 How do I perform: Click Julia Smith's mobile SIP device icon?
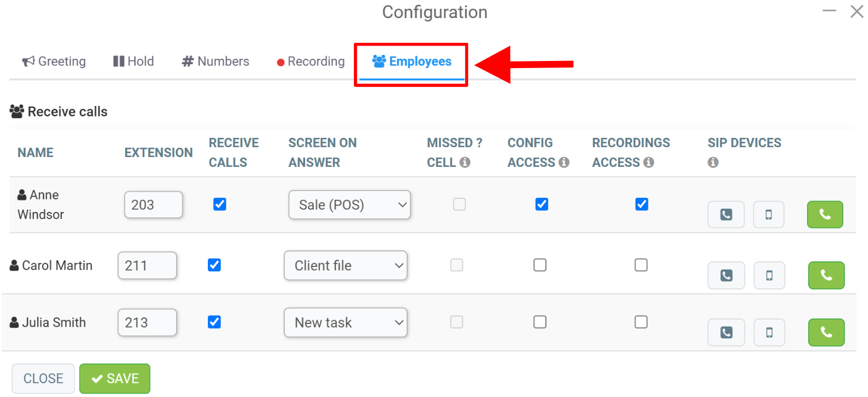coord(769,332)
